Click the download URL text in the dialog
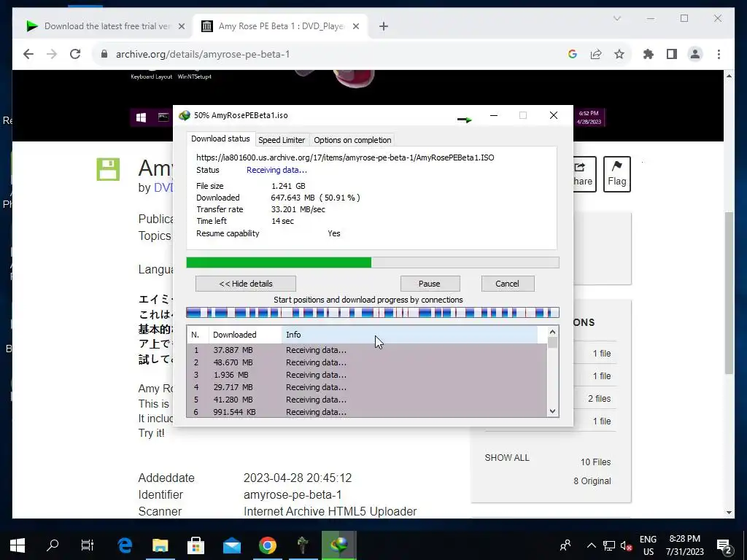This screenshot has width=747, height=560. 345,157
